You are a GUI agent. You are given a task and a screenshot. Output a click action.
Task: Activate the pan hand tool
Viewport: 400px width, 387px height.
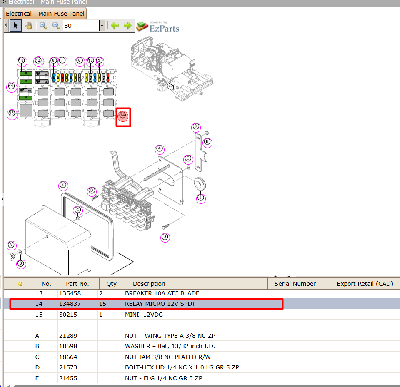tap(29, 26)
